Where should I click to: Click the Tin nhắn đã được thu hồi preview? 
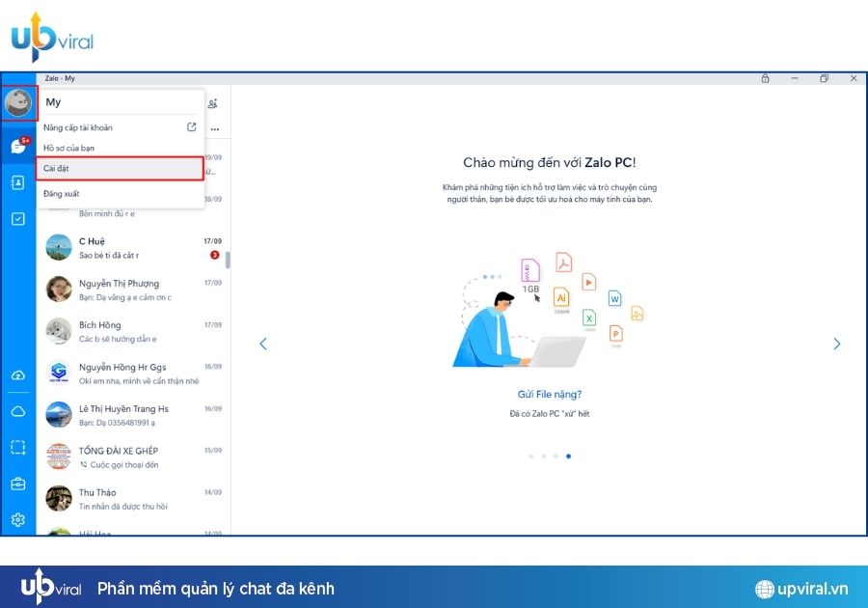(122, 506)
